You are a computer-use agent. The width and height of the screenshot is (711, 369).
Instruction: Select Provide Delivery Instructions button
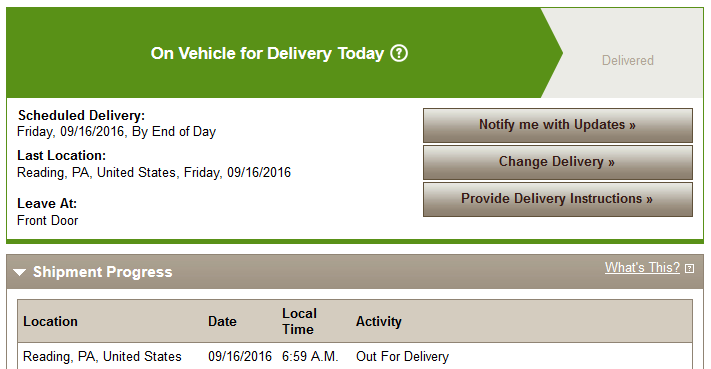(558, 199)
